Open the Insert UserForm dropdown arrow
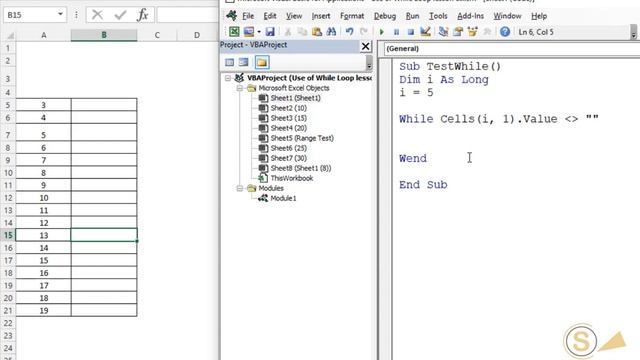Screen dimensions: 640x360 (259, 32)
